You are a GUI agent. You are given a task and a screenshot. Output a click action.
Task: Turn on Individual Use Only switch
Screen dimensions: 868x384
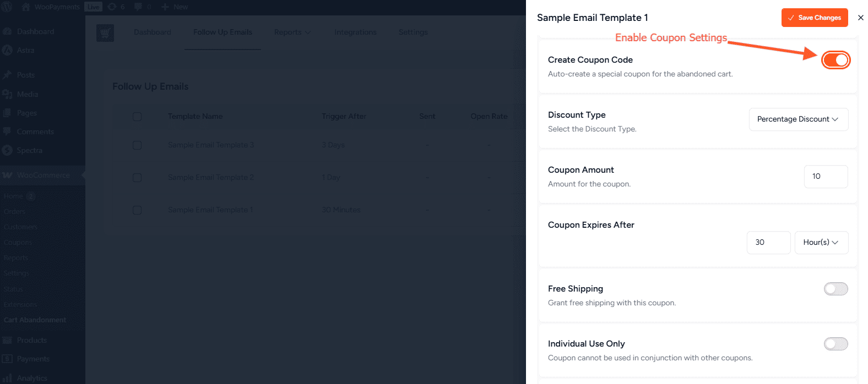836,344
